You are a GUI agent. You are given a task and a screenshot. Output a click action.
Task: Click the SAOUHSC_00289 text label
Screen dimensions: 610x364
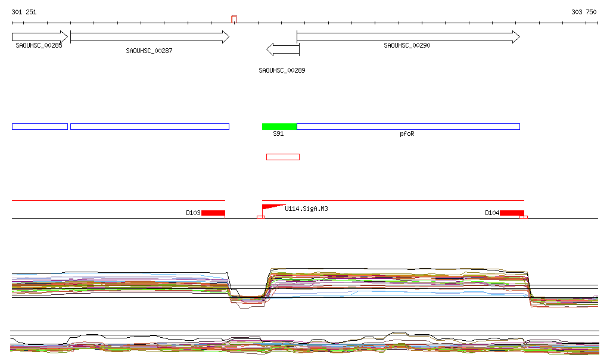click(282, 70)
